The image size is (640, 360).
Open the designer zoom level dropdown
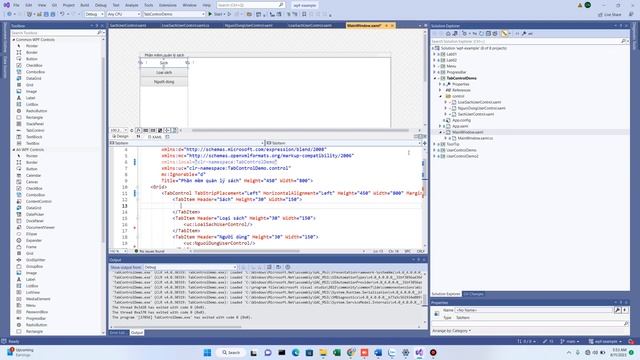point(119,130)
